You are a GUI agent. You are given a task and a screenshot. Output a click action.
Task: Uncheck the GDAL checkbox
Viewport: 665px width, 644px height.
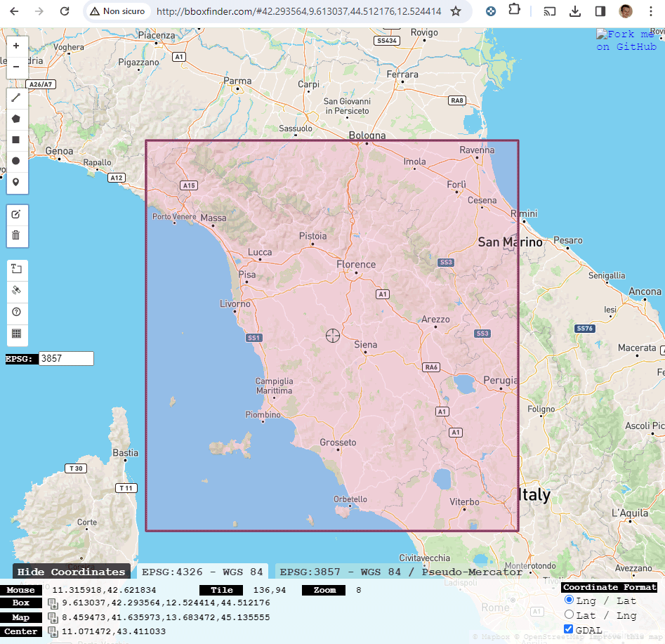[x=568, y=629]
